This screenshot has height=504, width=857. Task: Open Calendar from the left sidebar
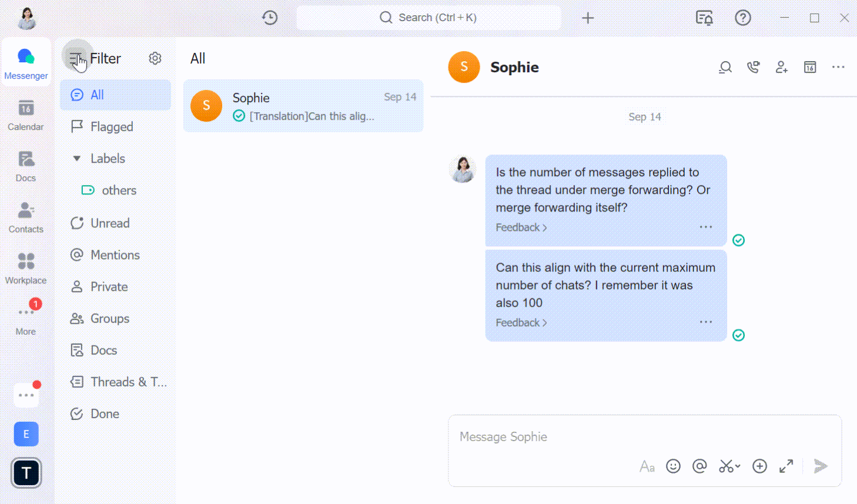point(26,114)
